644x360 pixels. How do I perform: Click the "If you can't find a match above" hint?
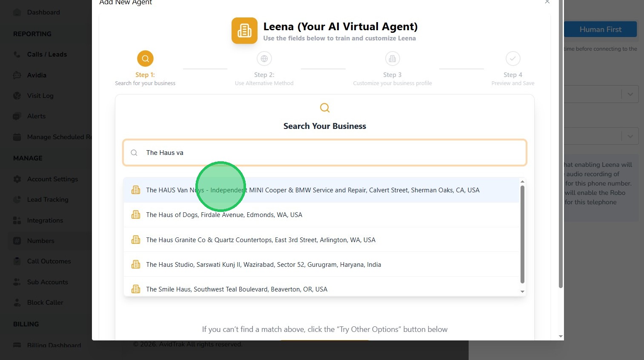tap(325, 329)
